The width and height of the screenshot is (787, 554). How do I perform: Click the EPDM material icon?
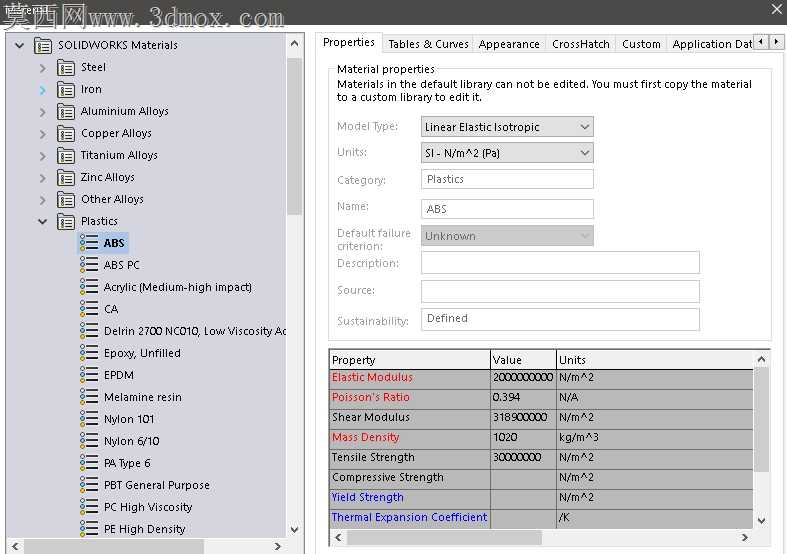pyautogui.click(x=89, y=375)
